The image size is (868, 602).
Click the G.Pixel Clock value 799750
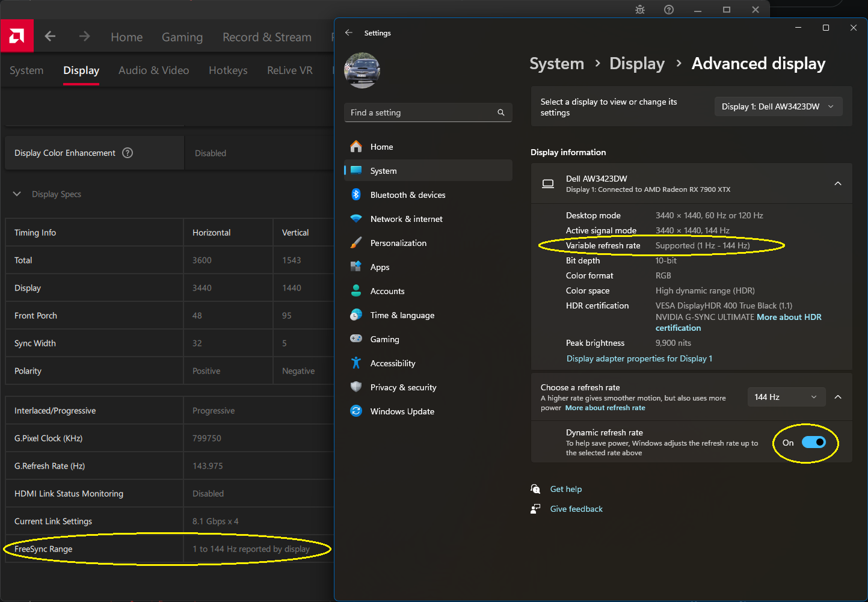tap(207, 438)
